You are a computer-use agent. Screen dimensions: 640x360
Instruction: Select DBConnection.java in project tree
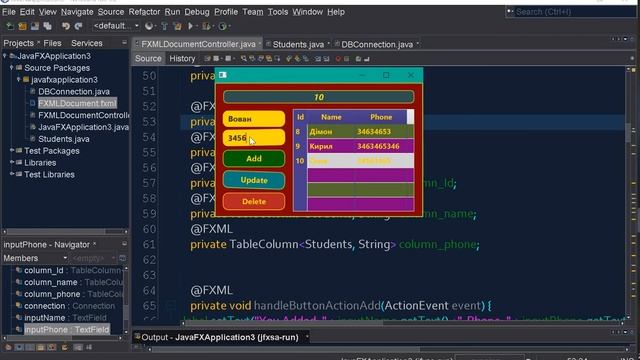pos(74,91)
